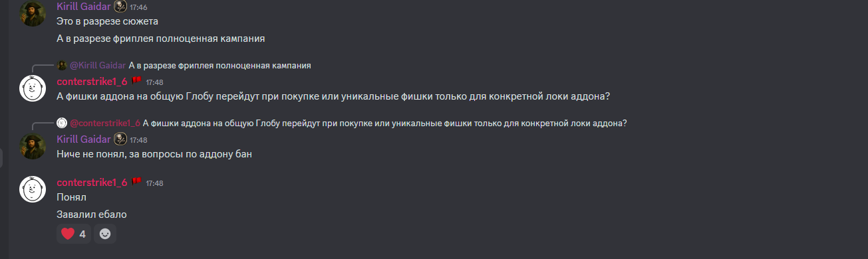Click the small avatar in the reply preview to conterstrike1_6

click(x=62, y=123)
